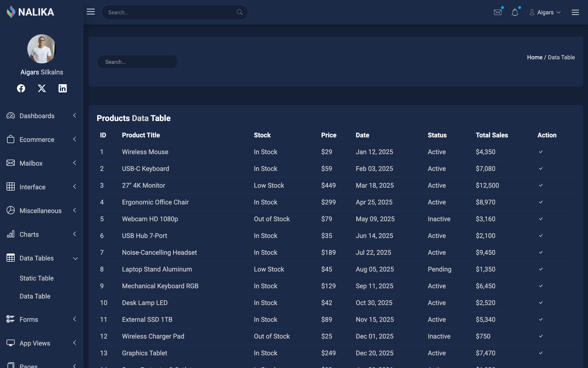Open the Charts menu label
The height and width of the screenshot is (368, 588).
pyautogui.click(x=29, y=234)
